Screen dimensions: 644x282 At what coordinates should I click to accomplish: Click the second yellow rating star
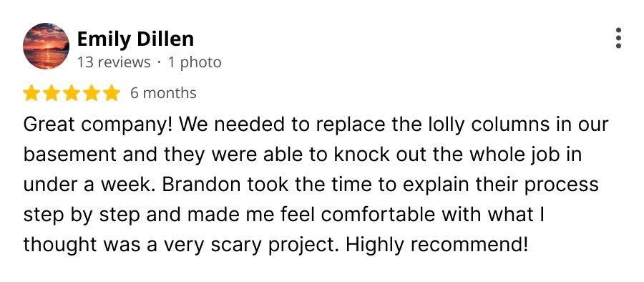[52, 93]
